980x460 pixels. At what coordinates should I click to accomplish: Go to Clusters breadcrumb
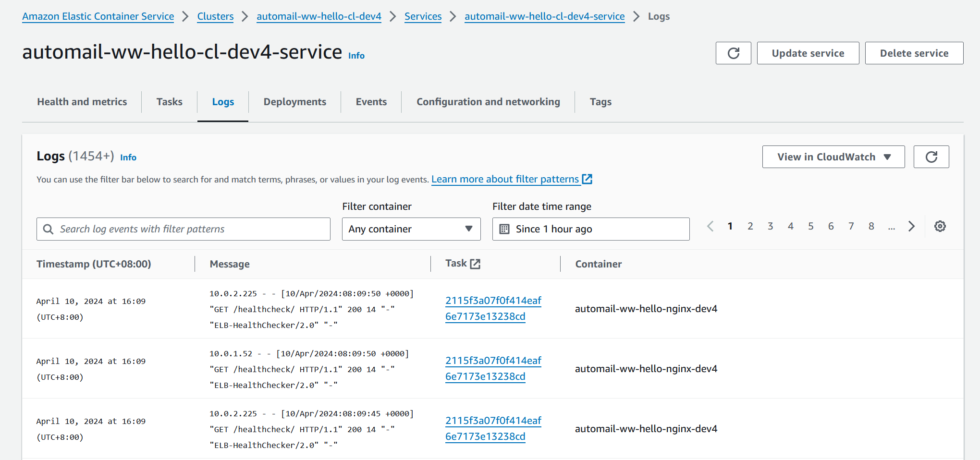(215, 16)
